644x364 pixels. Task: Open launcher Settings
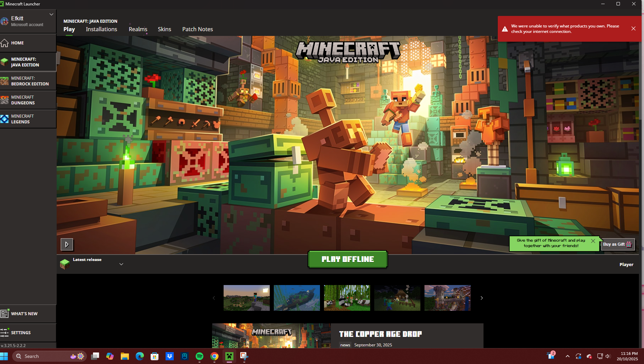[28, 332]
